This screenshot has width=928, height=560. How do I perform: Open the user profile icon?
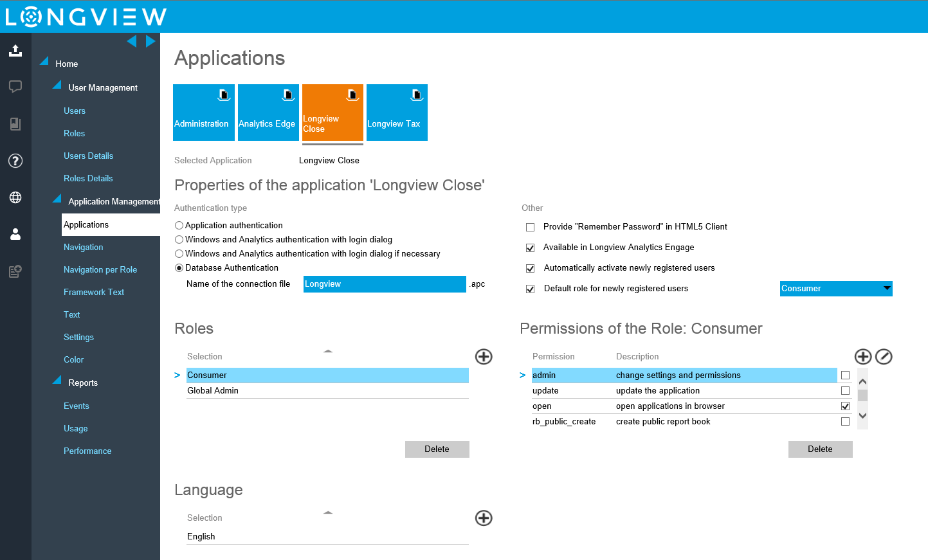coord(15,234)
